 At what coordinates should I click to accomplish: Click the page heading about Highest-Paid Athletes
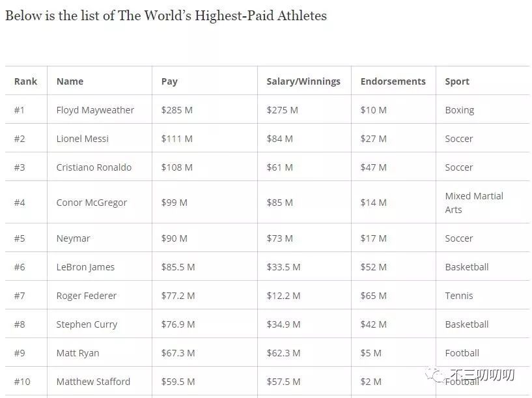pyautogui.click(x=166, y=16)
